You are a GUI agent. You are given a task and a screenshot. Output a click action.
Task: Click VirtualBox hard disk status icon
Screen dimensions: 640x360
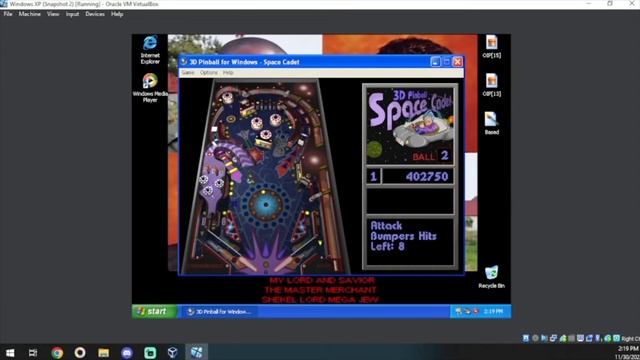point(525,338)
